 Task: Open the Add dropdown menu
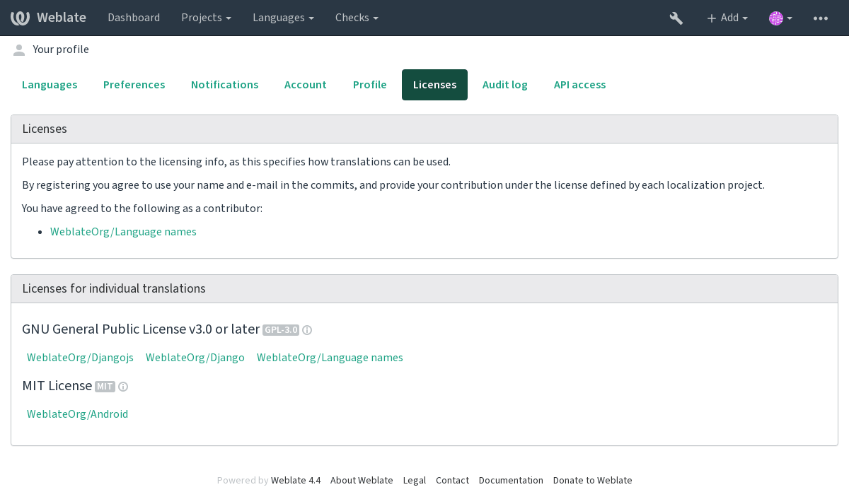point(727,18)
